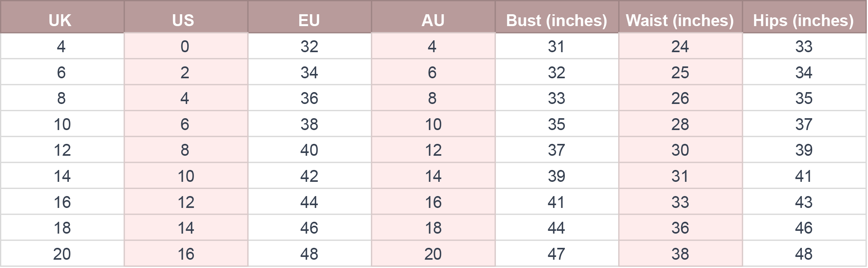
Task: Select the EU size 44 cell
Action: pyautogui.click(x=310, y=202)
